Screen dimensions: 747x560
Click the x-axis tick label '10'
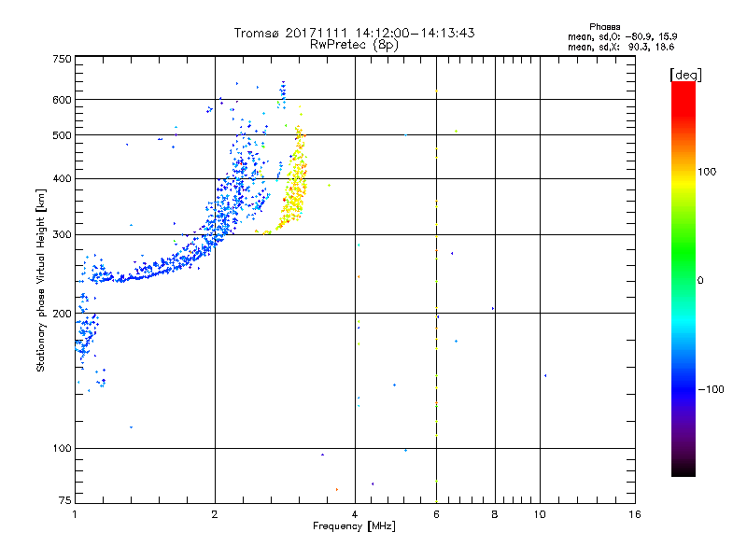(540, 514)
